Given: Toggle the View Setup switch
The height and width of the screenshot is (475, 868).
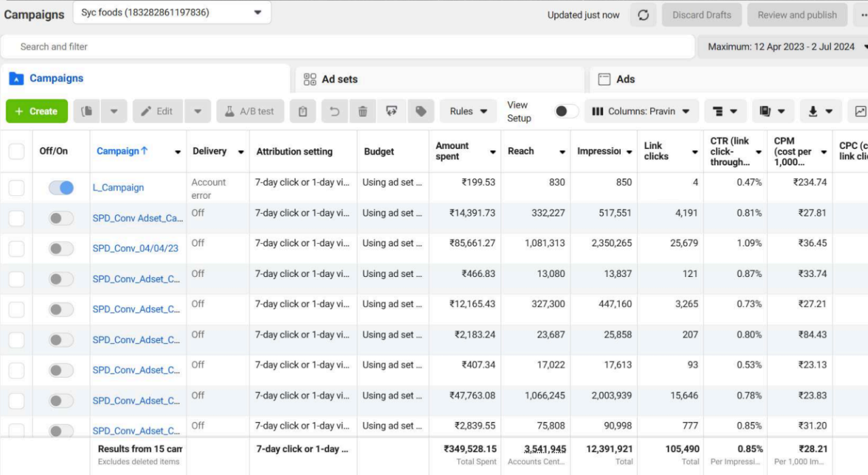Looking at the screenshot, I should [x=566, y=112].
